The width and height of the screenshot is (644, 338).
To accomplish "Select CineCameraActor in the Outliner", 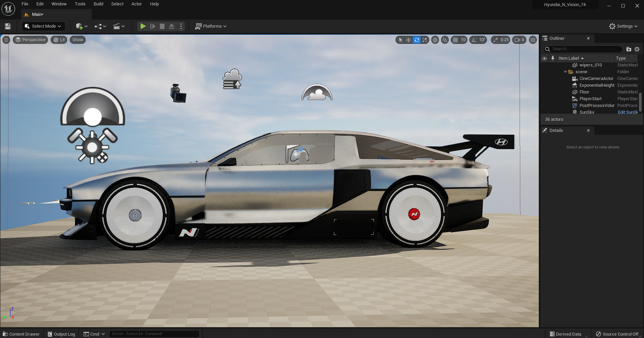I will point(596,79).
